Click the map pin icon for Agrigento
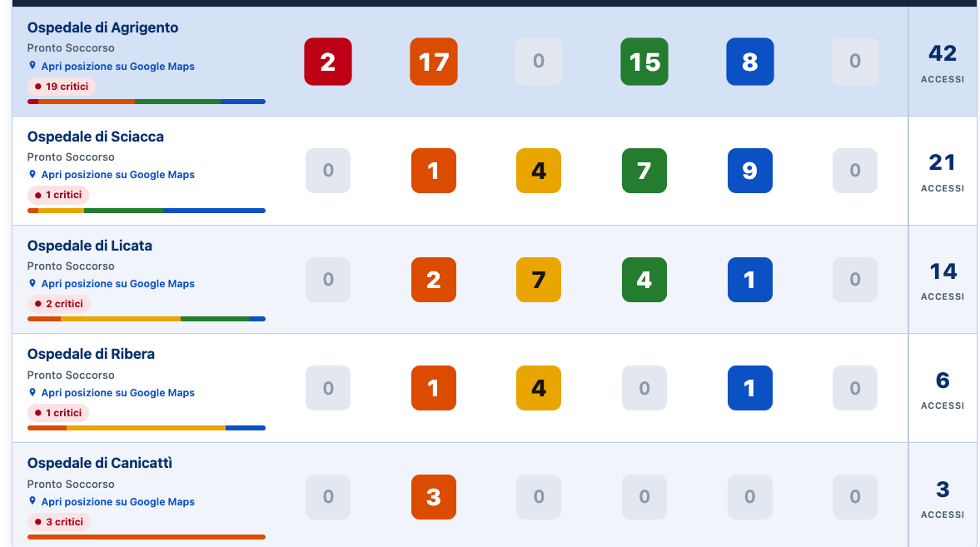Image resolution: width=980 pixels, height=547 pixels. pos(32,66)
